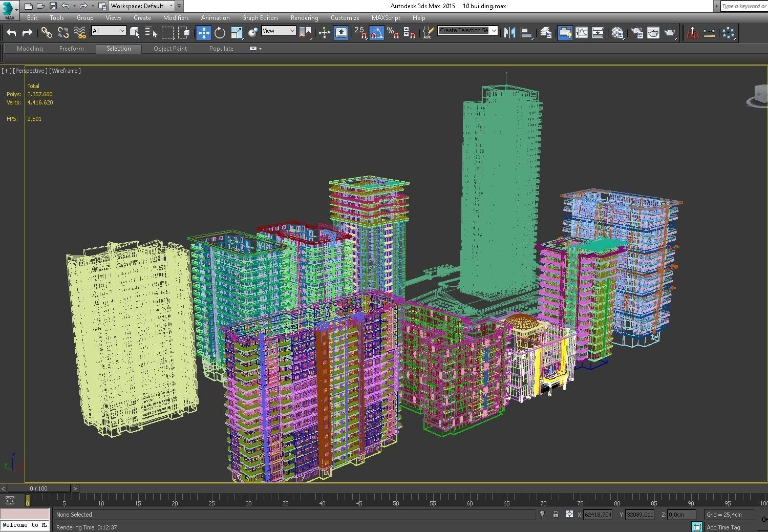Image resolution: width=768 pixels, height=532 pixels.
Task: Open the Curve Editor
Action: [x=582, y=33]
